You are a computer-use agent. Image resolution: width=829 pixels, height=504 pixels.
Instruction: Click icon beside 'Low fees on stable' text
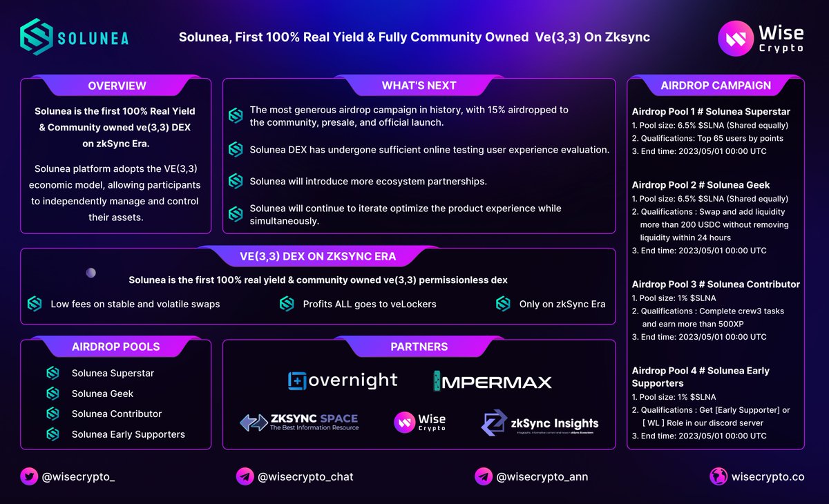pos(35,304)
